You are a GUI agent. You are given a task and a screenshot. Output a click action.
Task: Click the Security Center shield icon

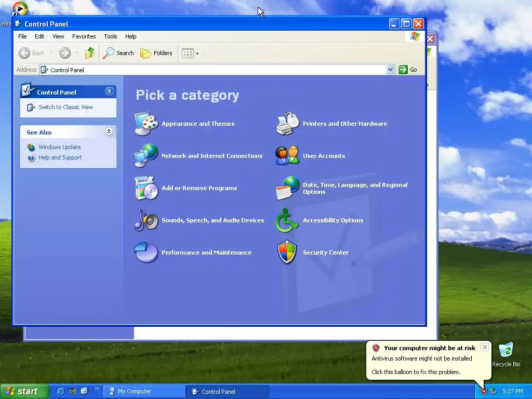point(287,252)
